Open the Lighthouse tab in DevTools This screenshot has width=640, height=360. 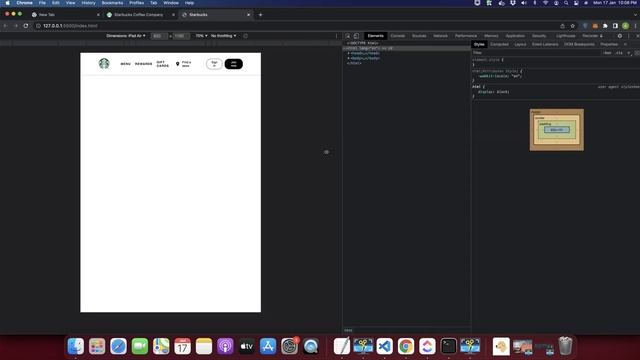pos(566,36)
